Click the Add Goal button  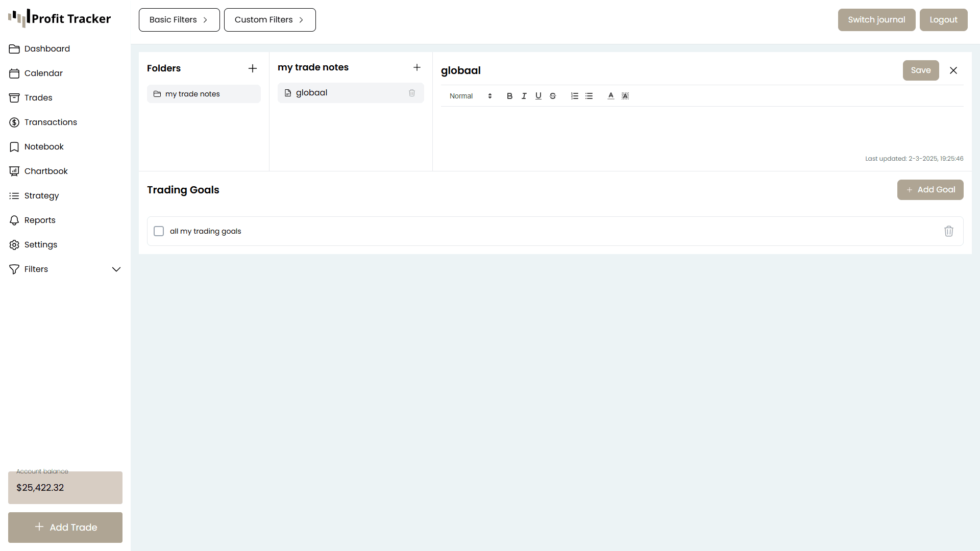[930, 190]
